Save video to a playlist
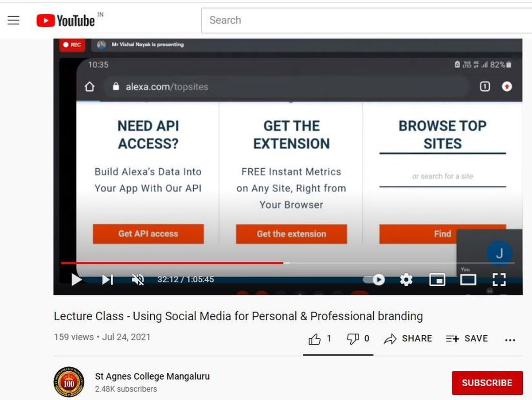532x400 pixels. coord(466,339)
